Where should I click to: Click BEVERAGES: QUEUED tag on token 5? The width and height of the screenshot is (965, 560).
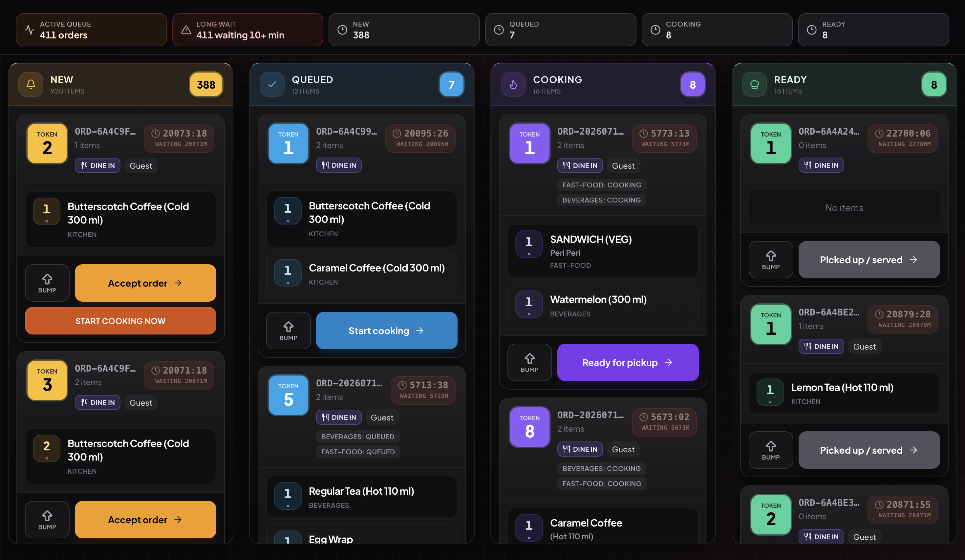tap(358, 437)
